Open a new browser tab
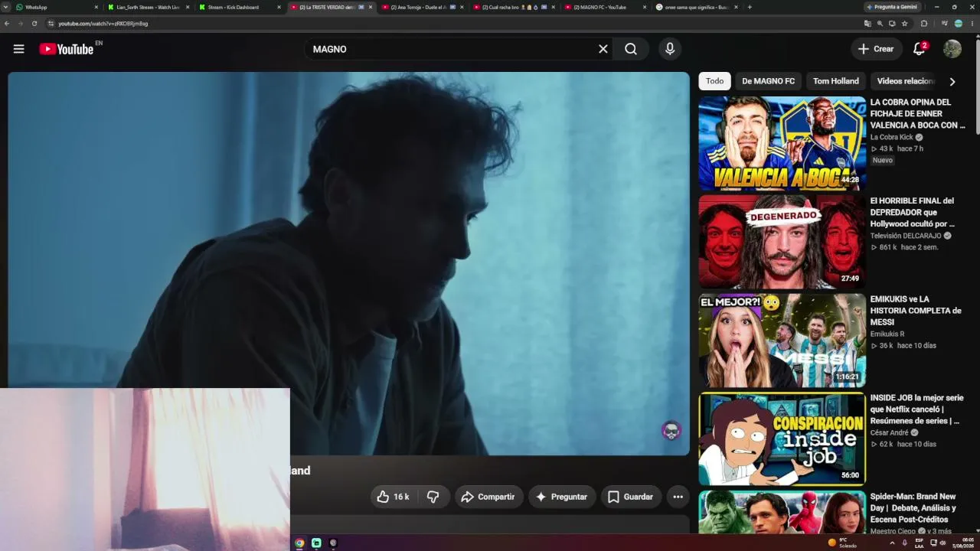The width and height of the screenshot is (980, 551). [750, 7]
